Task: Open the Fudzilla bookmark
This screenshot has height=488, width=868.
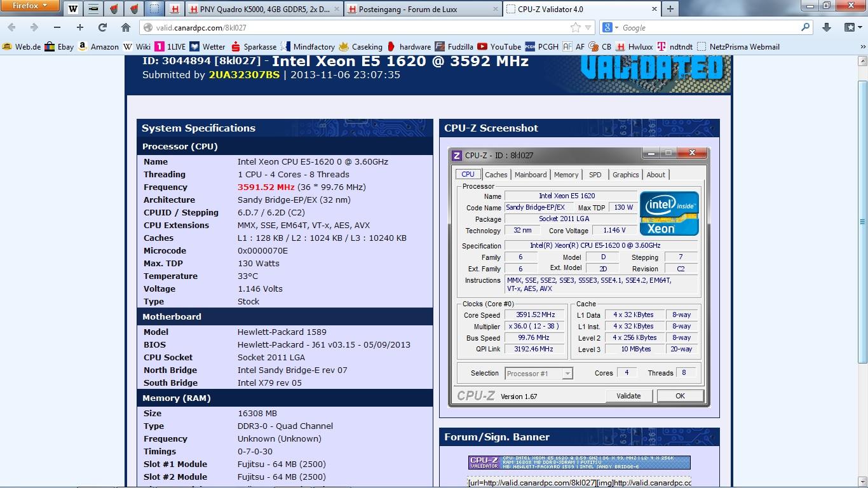Action: (454, 46)
